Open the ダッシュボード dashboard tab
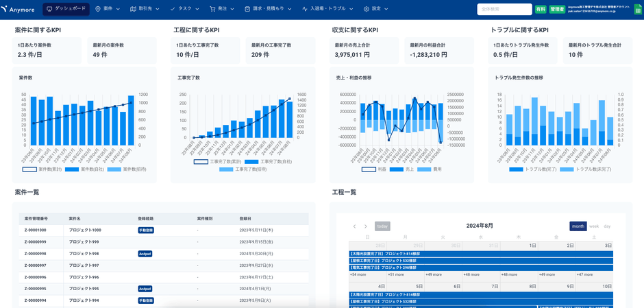Image resolution: width=644 pixels, height=308 pixels. pos(66,9)
